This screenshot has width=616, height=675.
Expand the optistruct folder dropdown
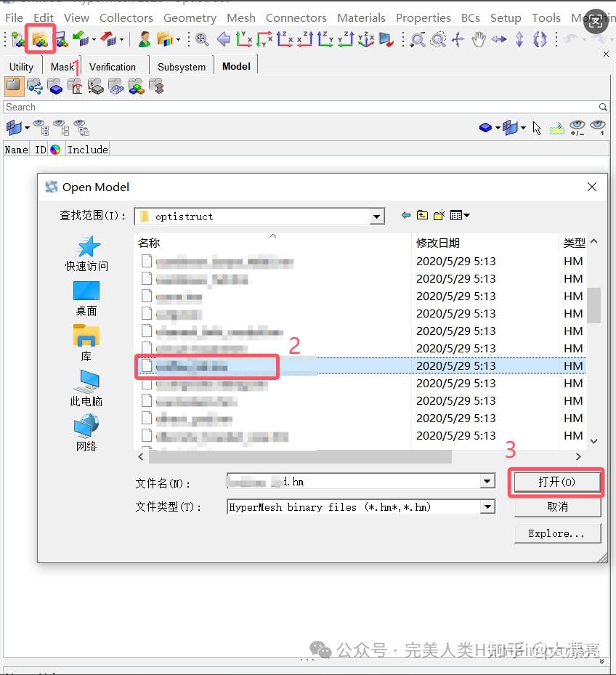[x=377, y=217]
